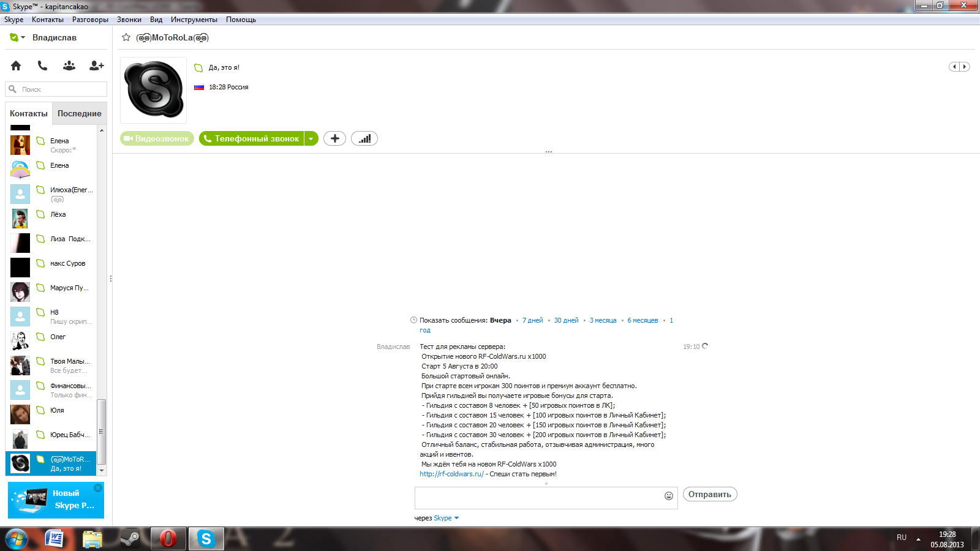Select contact Маруся Пу...

point(51,292)
